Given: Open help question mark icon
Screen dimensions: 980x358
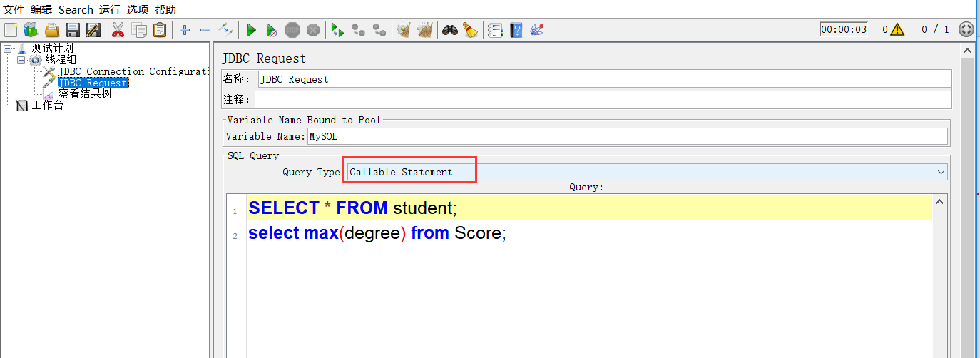Looking at the screenshot, I should coord(516,30).
